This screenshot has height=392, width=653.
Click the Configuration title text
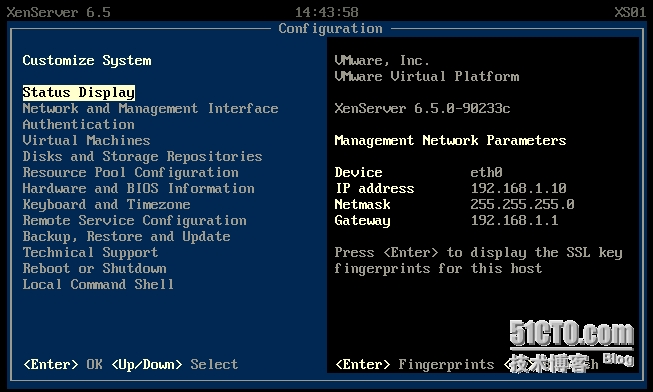[330, 28]
